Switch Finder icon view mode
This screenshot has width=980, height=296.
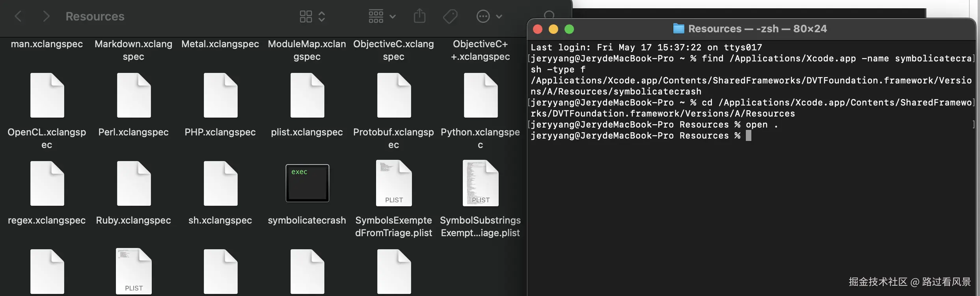(x=312, y=17)
